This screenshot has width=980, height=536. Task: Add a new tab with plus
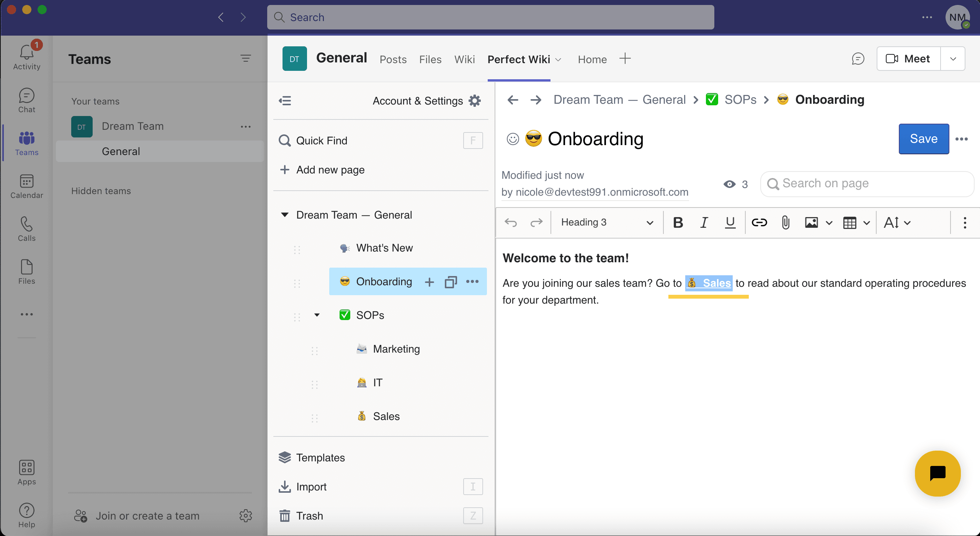pos(625,59)
